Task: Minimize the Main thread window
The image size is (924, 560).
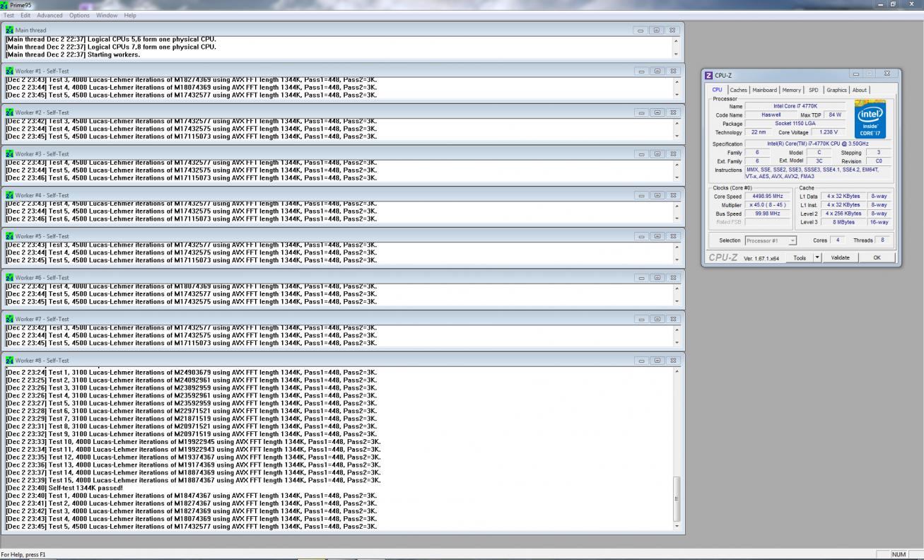Action: (641, 30)
